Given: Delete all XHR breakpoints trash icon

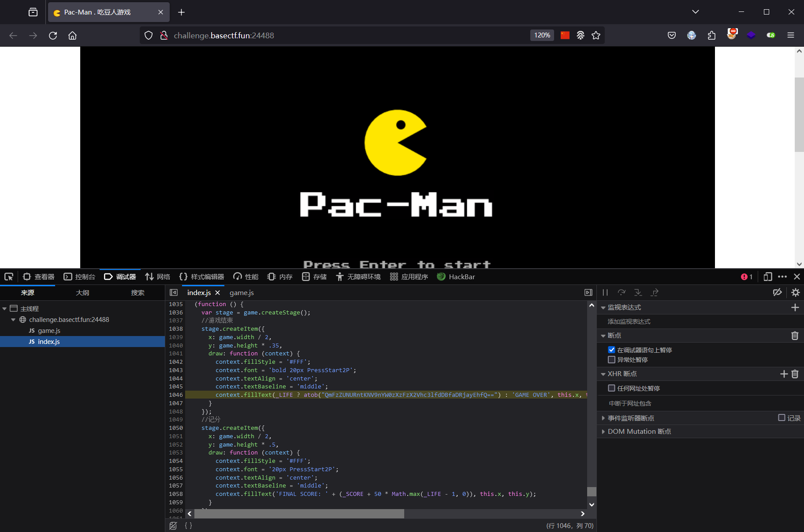Looking at the screenshot, I should click(795, 374).
